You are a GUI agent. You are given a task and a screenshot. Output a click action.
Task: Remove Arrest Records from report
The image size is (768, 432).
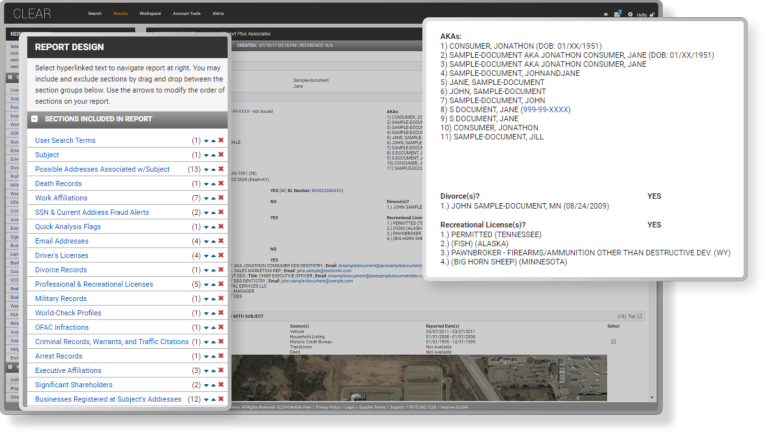(220, 356)
